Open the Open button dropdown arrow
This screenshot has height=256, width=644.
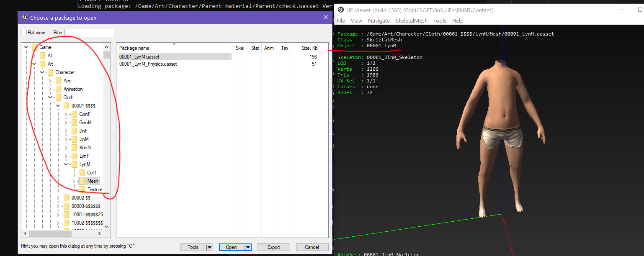pos(248,247)
